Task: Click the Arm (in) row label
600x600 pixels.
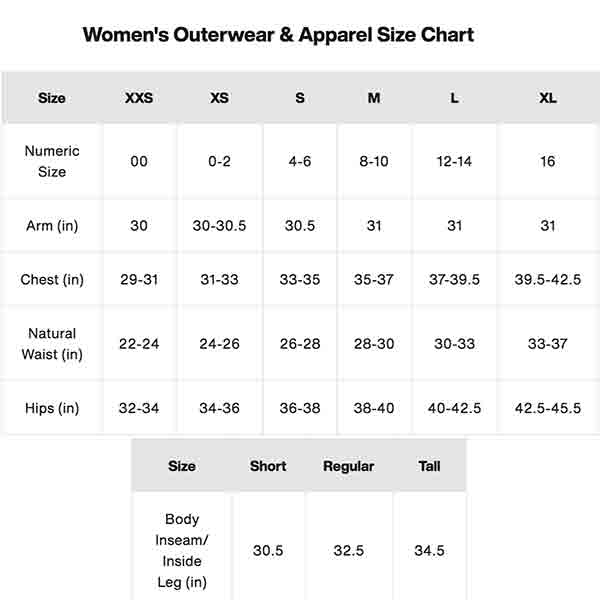Action: coord(52,226)
